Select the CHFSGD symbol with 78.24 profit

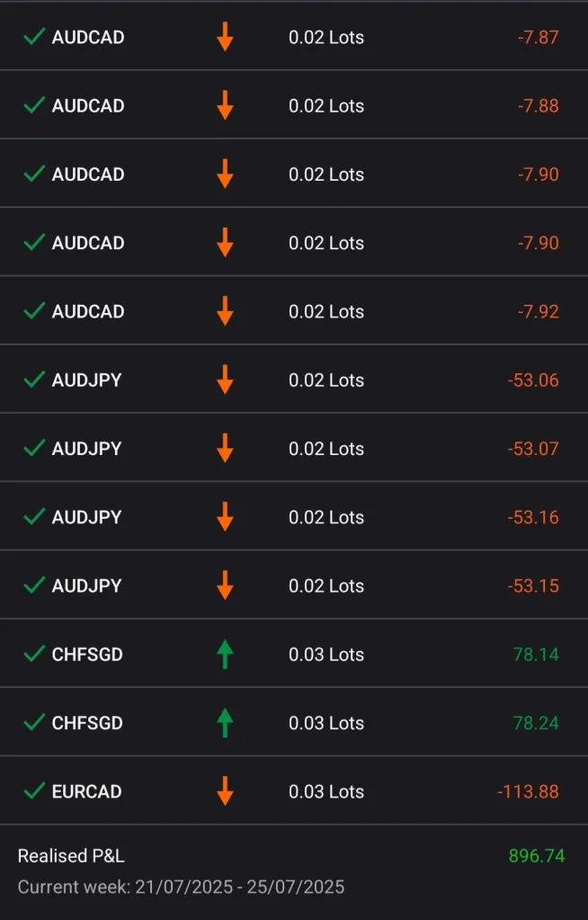[87, 722]
